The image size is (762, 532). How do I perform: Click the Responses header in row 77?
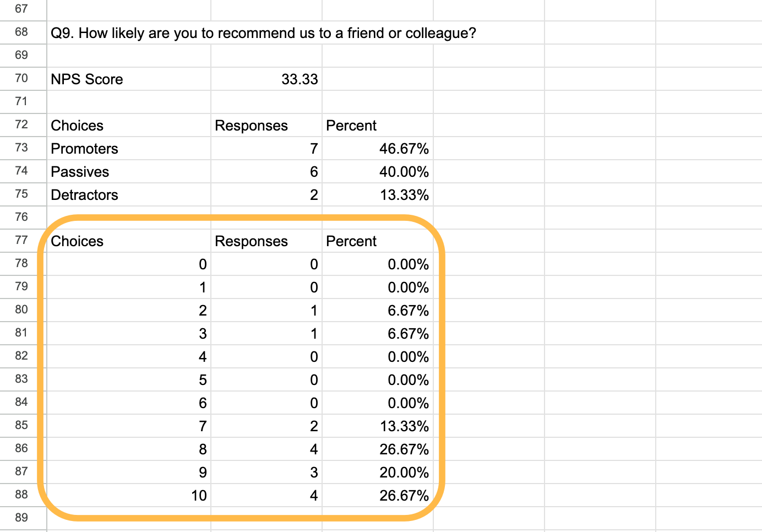click(x=251, y=241)
